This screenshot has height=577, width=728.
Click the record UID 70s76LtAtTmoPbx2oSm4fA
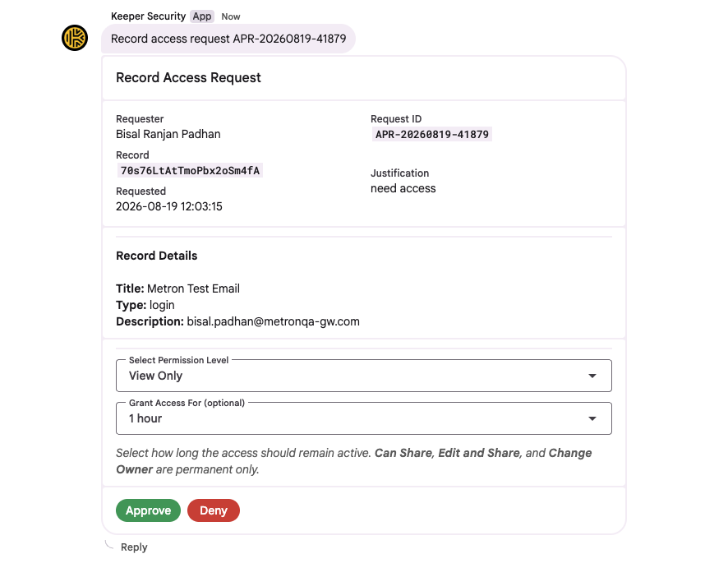pos(190,170)
